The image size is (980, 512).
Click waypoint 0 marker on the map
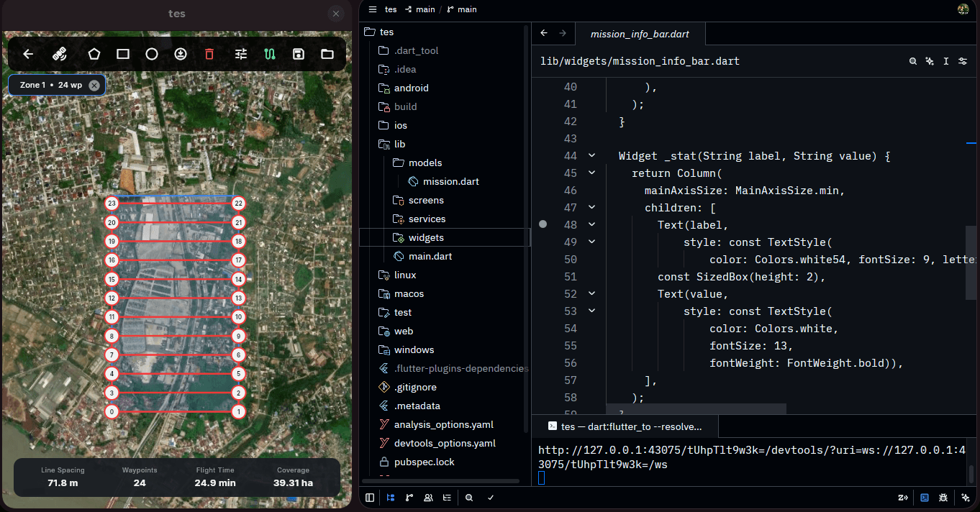click(112, 412)
